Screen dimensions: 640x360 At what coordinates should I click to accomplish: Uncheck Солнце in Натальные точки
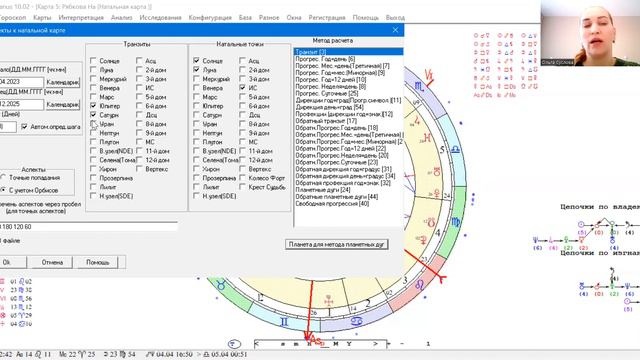(x=196, y=61)
